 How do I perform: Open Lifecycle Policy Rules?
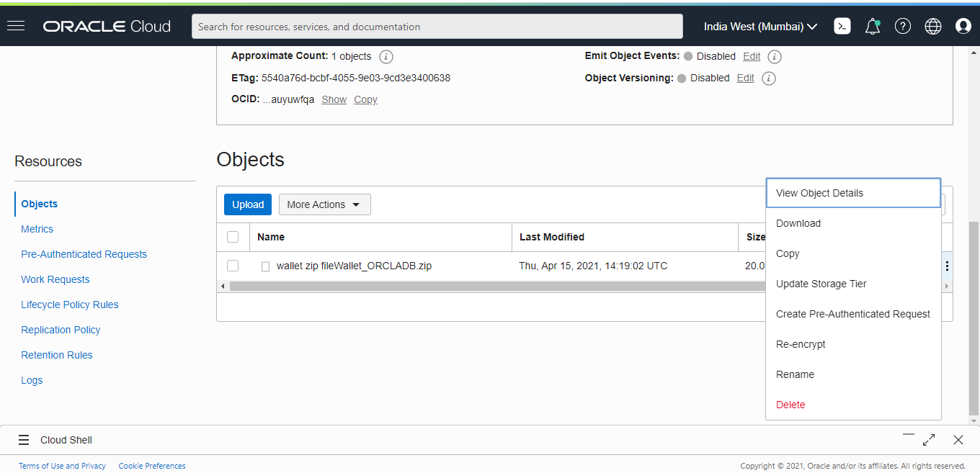(70, 305)
